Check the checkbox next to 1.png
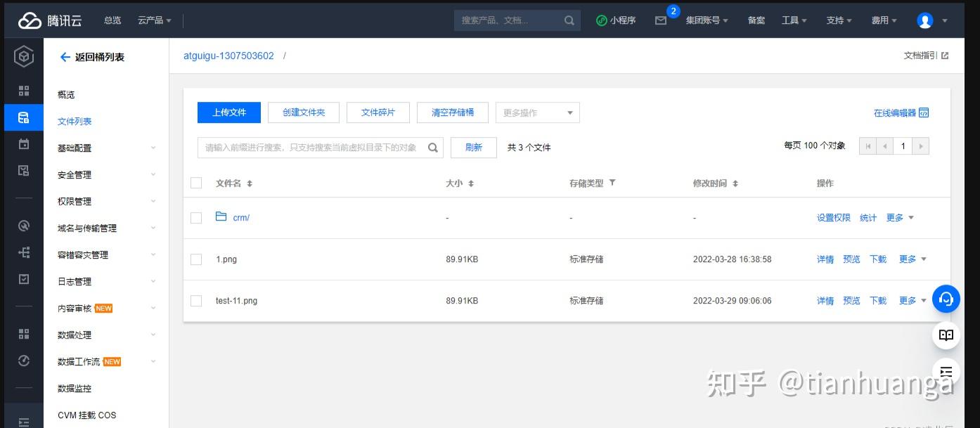The height and width of the screenshot is (428, 980). click(x=196, y=259)
